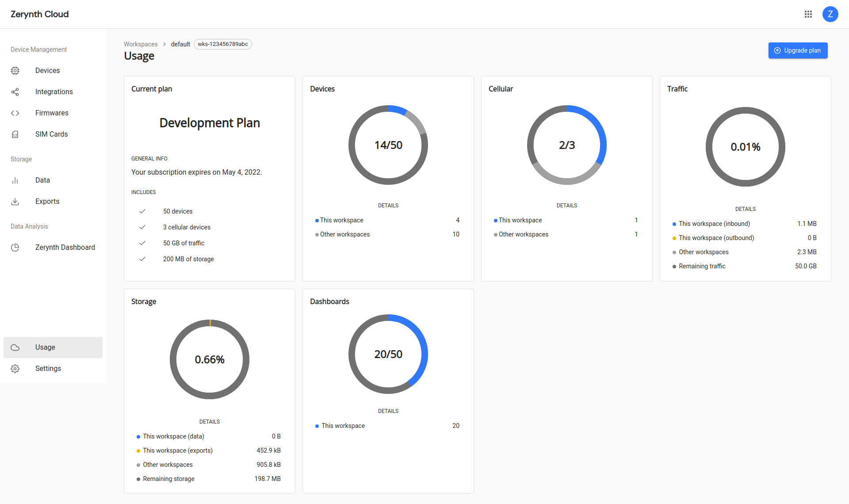The height and width of the screenshot is (504, 849).
Task: Open Integrations in the sidebar
Action: (53, 92)
